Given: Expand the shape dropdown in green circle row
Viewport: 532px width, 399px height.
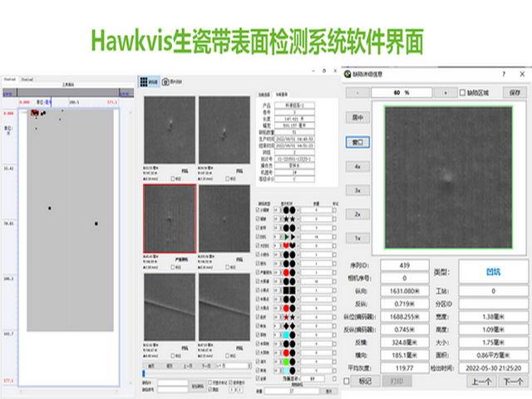Looking at the screenshot, I should tap(298, 362).
